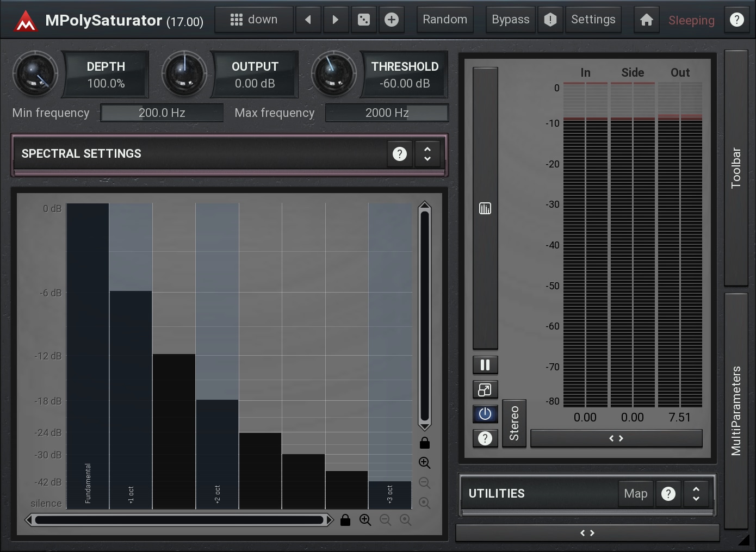Collapse the Spectral Settings panel
The height and width of the screenshot is (552, 756).
tap(427, 154)
